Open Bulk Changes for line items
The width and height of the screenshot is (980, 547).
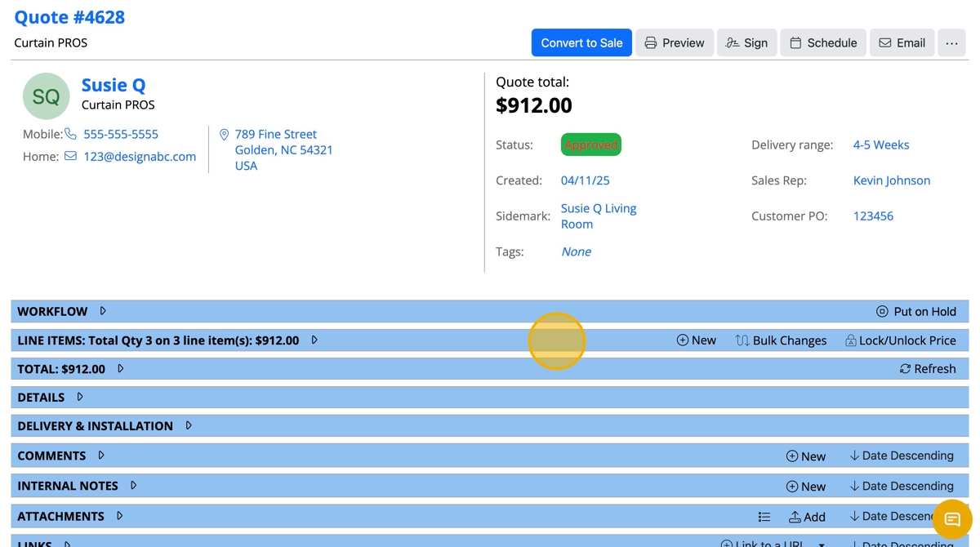point(781,340)
